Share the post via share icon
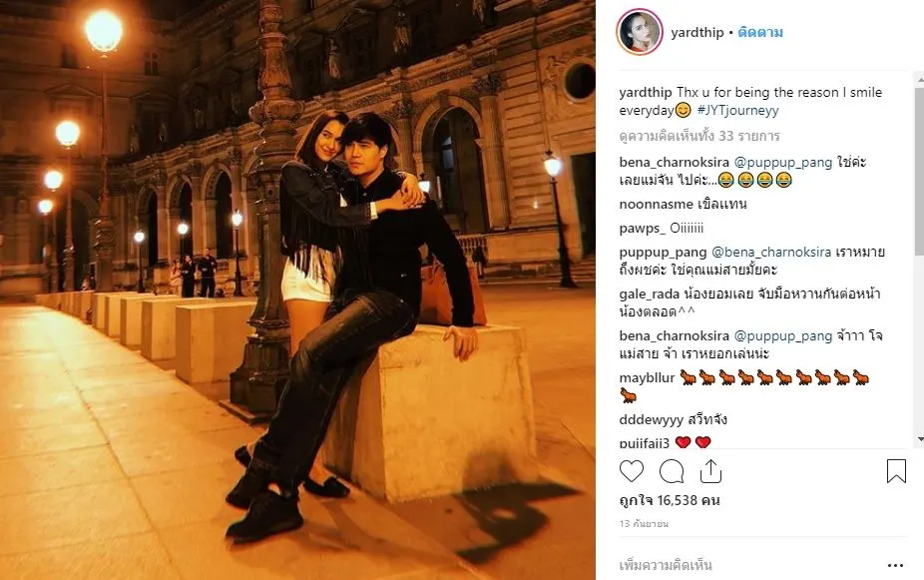Image resolution: width=924 pixels, height=580 pixels. (710, 471)
